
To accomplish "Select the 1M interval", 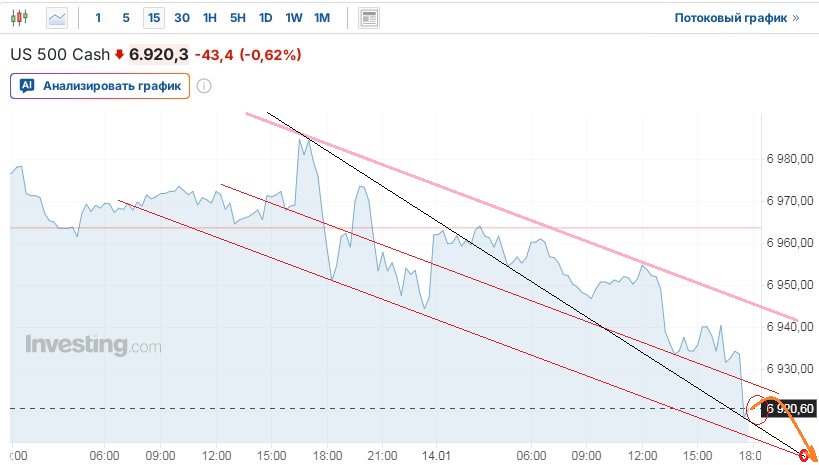I will (321, 18).
